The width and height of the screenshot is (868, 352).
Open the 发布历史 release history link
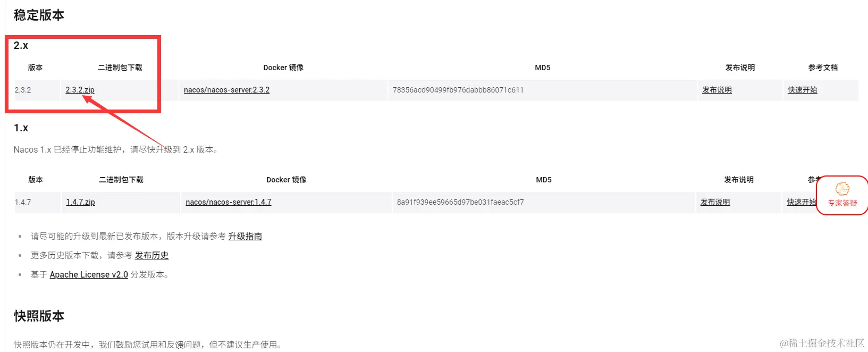151,255
